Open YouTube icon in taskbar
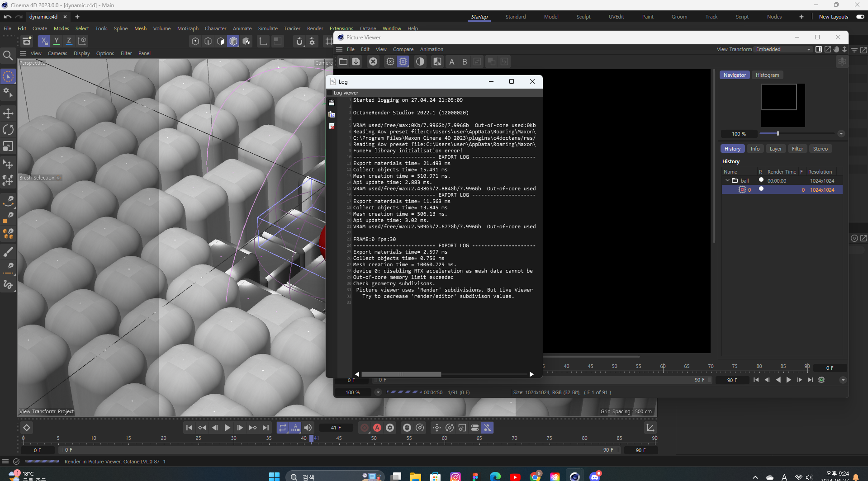The height and width of the screenshot is (481, 868). [x=515, y=476]
